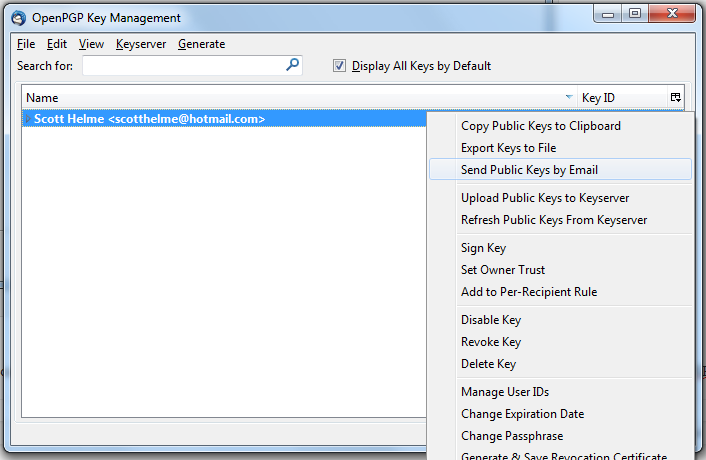The width and height of the screenshot is (706, 460).
Task: Open the Edit menu
Action: 57,44
